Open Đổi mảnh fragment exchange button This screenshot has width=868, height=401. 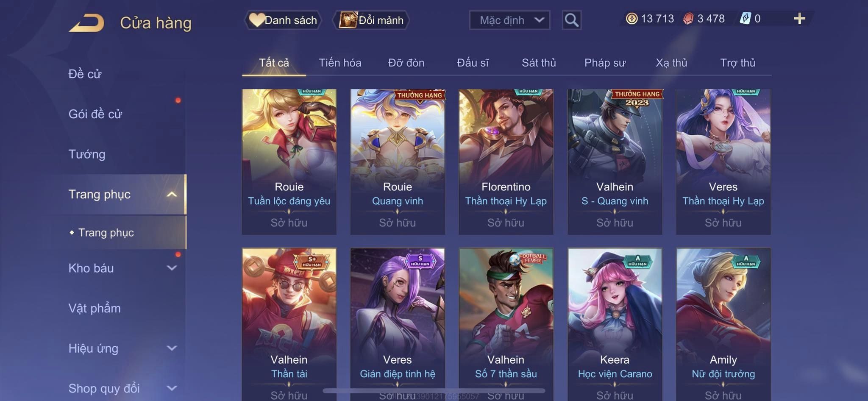[x=371, y=20]
